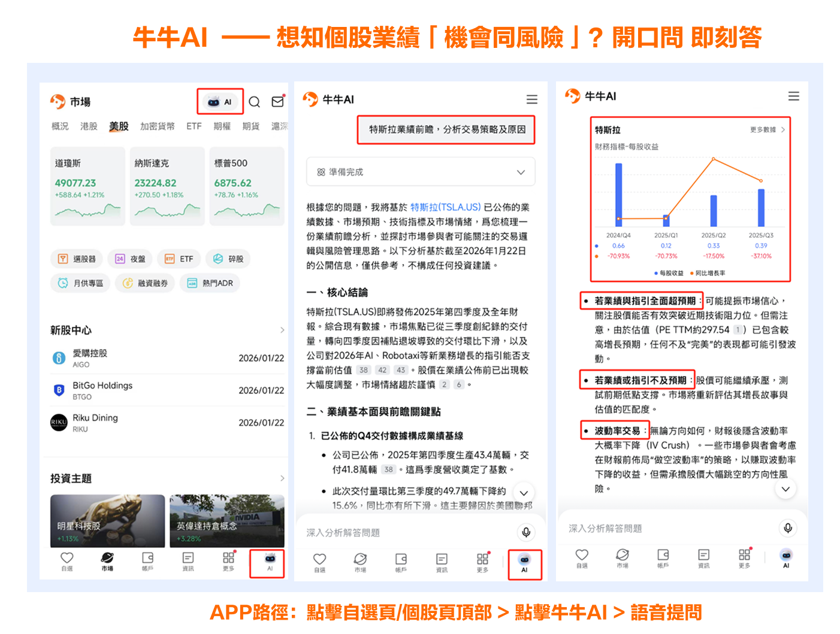
Task: Switch to the ETF market tab
Action: tap(194, 126)
